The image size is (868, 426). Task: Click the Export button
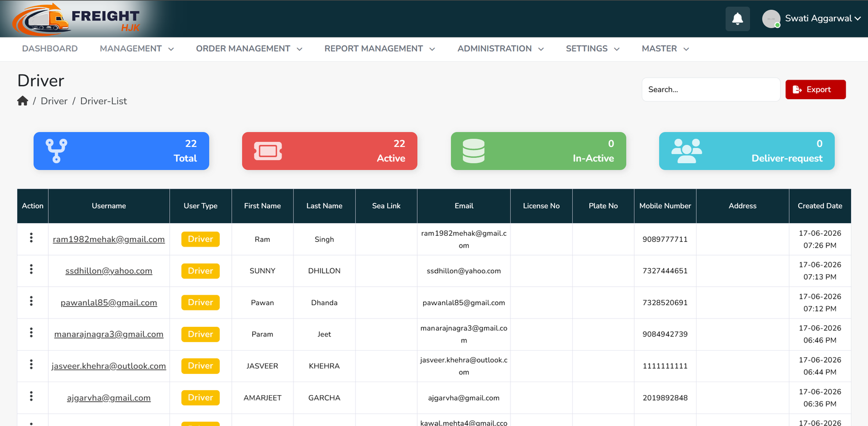[815, 89]
